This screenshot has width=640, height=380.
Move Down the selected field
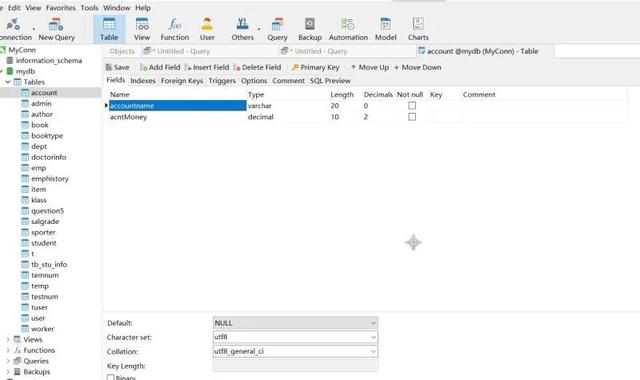[418, 67]
